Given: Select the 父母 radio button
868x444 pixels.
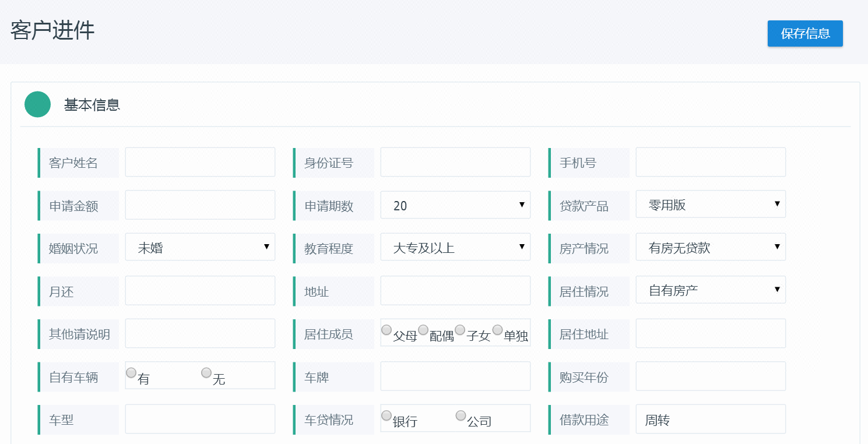Looking at the screenshot, I should pos(386,330).
